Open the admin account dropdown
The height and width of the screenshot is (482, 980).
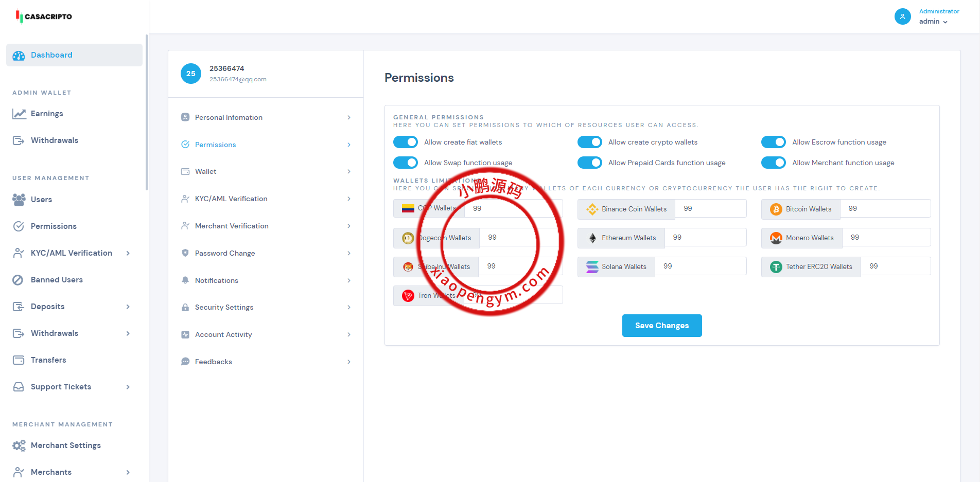click(933, 22)
